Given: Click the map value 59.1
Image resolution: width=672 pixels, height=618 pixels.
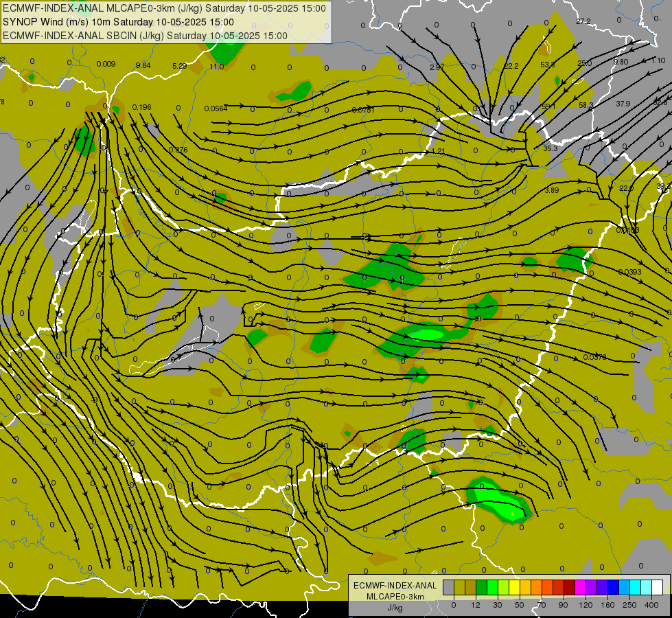Looking at the screenshot, I should (x=548, y=106).
